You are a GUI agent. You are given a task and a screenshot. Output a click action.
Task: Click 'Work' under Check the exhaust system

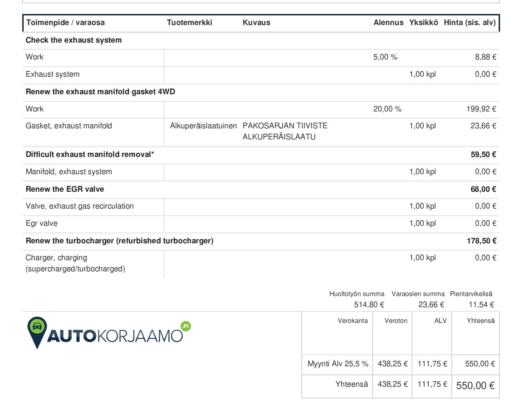[x=34, y=57]
